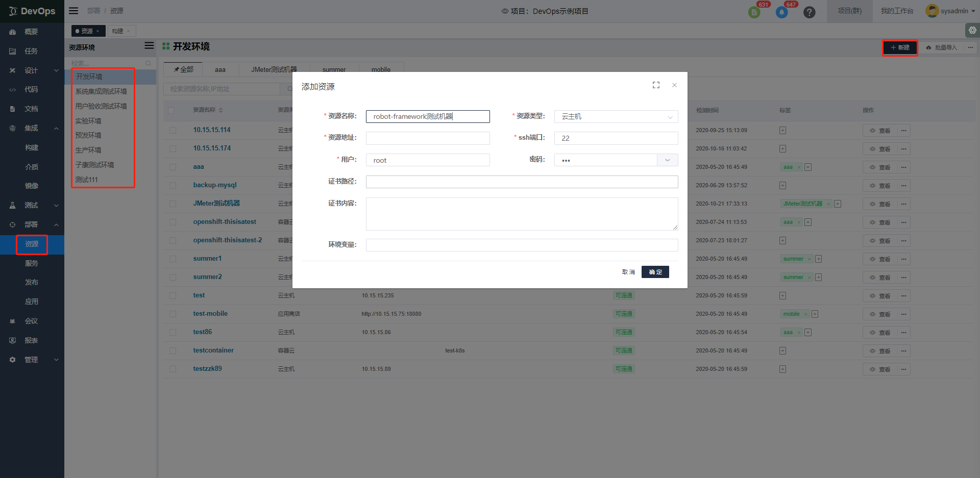This screenshot has height=478, width=980.
Task: Switch to the aaa resource tab
Action: click(x=220, y=69)
